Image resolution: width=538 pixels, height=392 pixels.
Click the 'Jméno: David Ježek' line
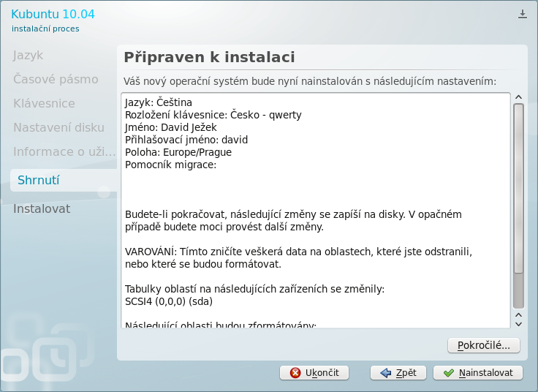coord(171,127)
